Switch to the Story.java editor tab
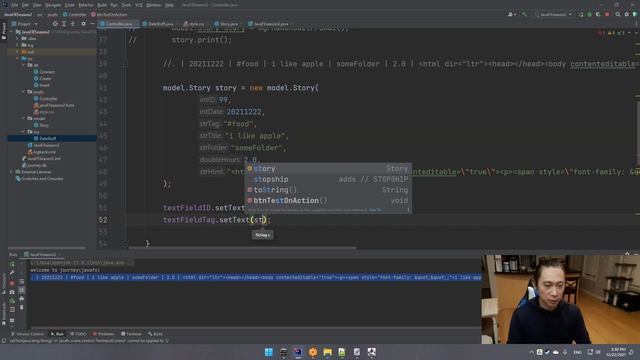 227,24
